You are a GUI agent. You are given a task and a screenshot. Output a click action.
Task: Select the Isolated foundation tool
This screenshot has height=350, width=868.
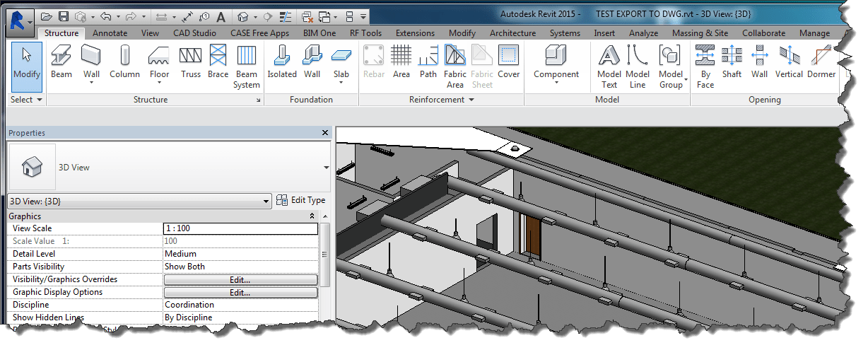(x=282, y=62)
